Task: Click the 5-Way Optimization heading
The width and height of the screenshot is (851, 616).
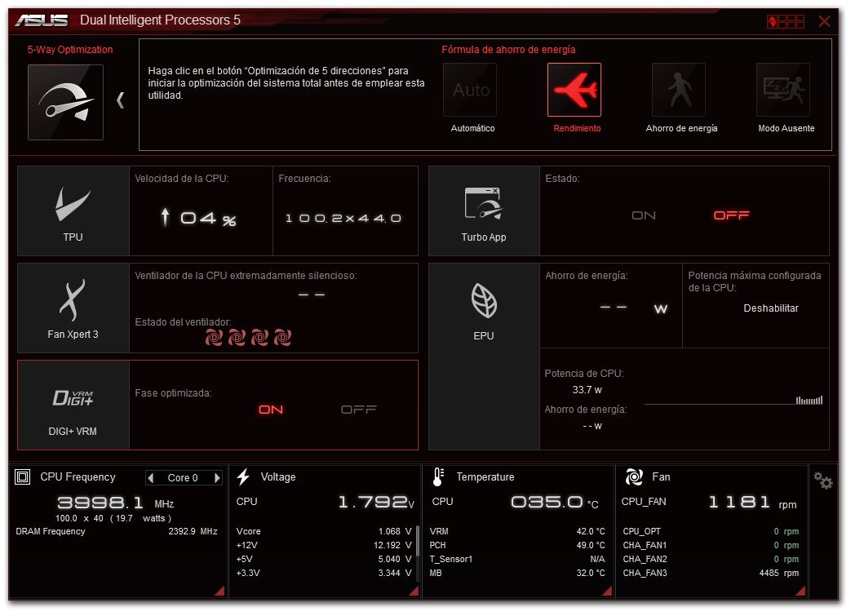Action: pyautogui.click(x=70, y=50)
